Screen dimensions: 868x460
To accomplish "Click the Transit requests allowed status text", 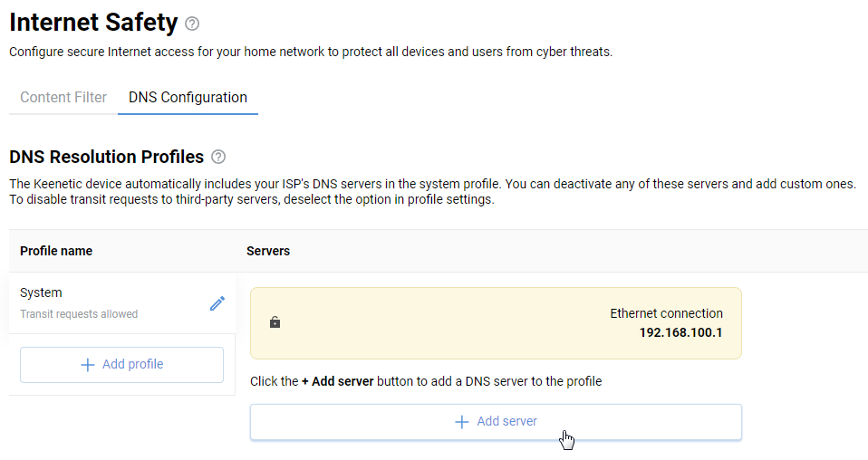I will 79,314.
